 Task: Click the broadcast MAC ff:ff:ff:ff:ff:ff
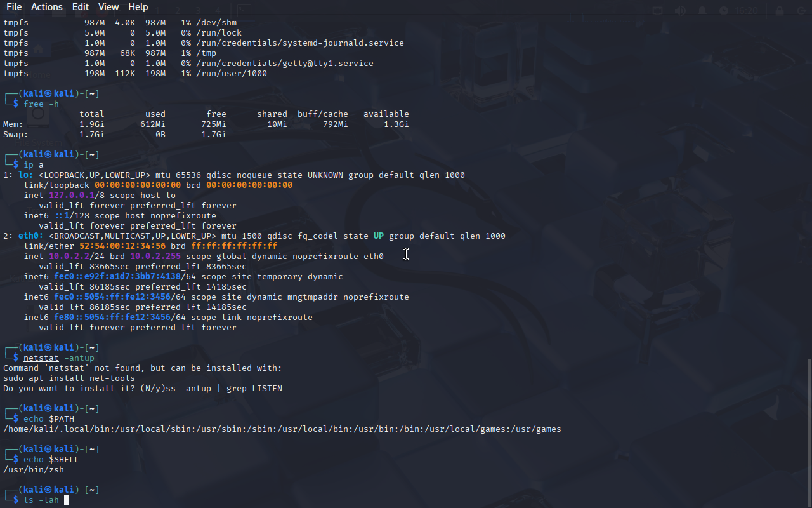click(x=234, y=246)
